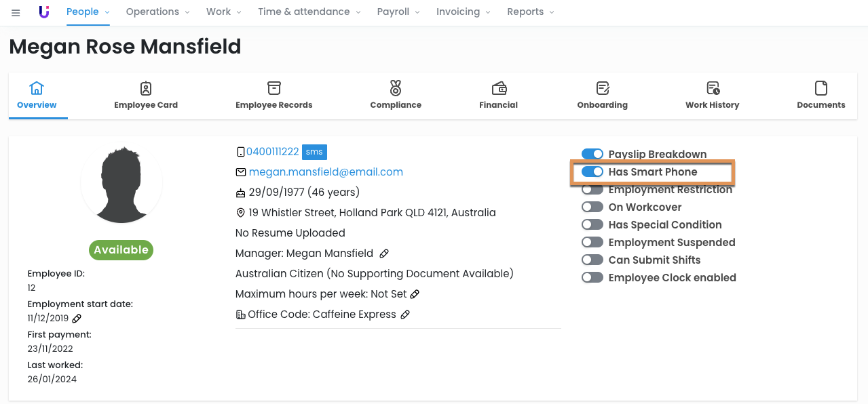Turn off Has Smart Phone toggle
868x404 pixels.
pyautogui.click(x=592, y=172)
